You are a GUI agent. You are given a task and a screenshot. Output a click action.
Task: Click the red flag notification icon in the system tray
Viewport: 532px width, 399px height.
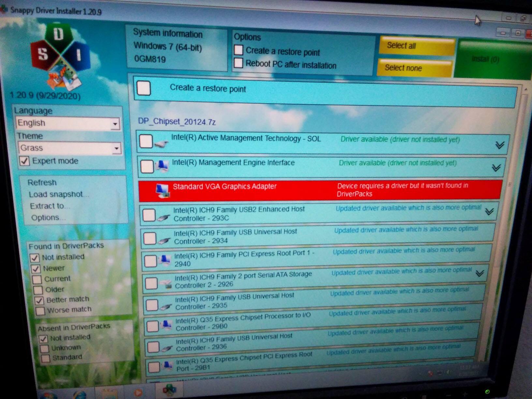pyautogui.click(x=430, y=373)
